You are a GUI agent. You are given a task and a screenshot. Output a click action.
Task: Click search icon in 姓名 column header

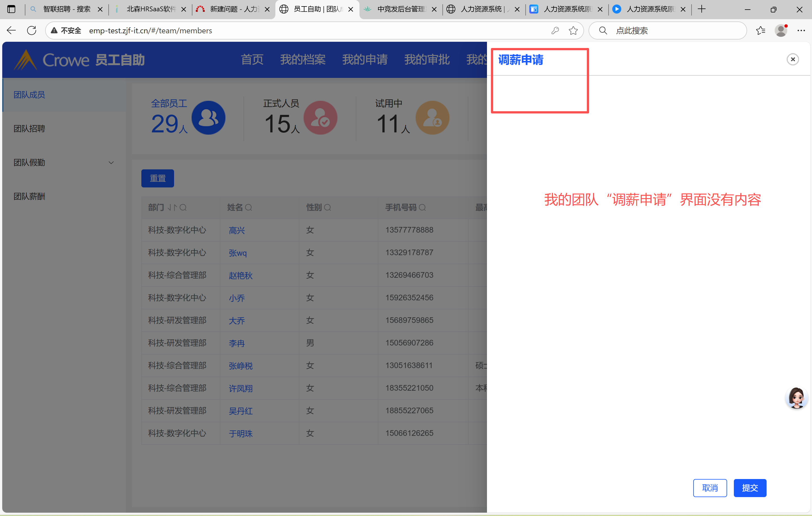click(x=249, y=207)
